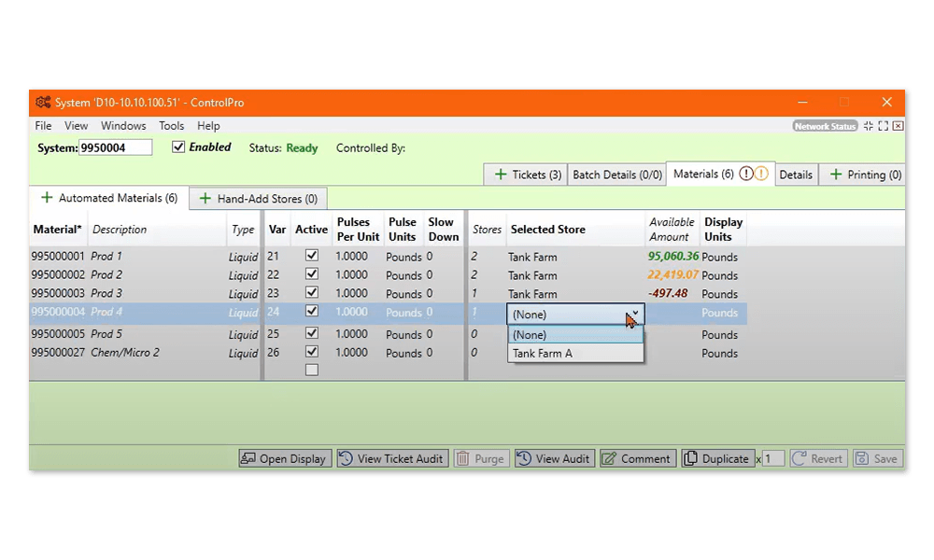Open the File menu
This screenshot has height=560, width=934.
pyautogui.click(x=43, y=126)
